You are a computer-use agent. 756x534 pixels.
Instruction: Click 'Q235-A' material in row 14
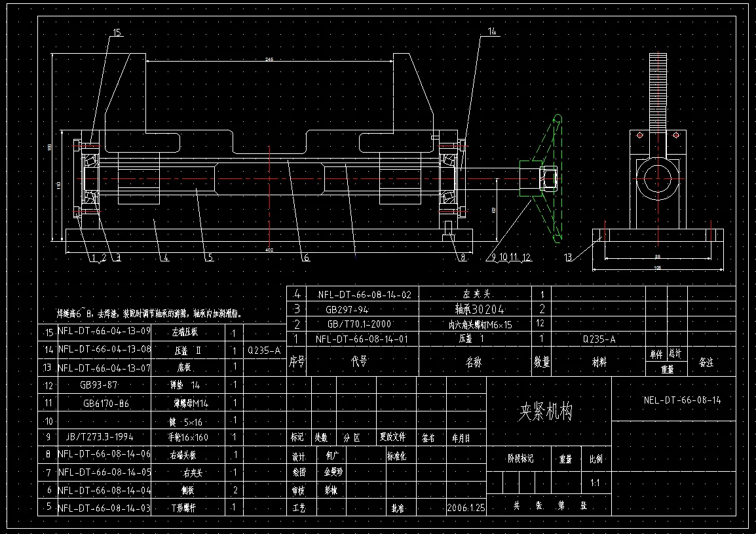264,351
